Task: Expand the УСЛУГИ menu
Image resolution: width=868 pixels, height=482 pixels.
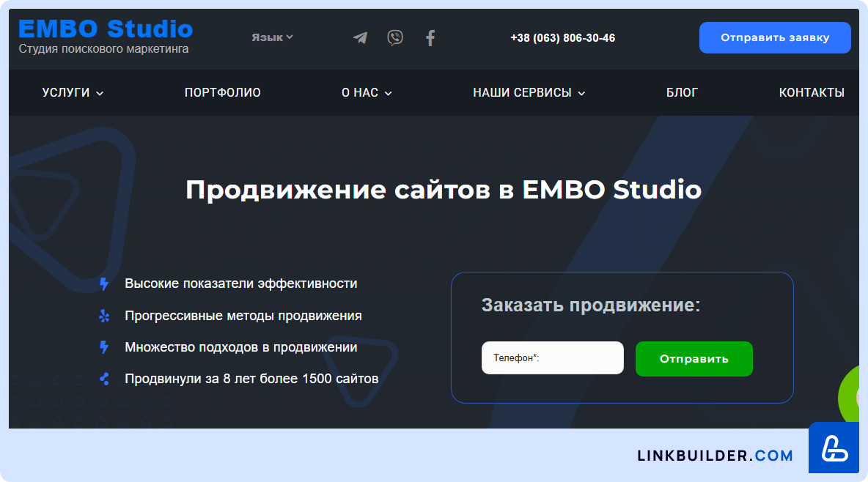Action: (73, 93)
